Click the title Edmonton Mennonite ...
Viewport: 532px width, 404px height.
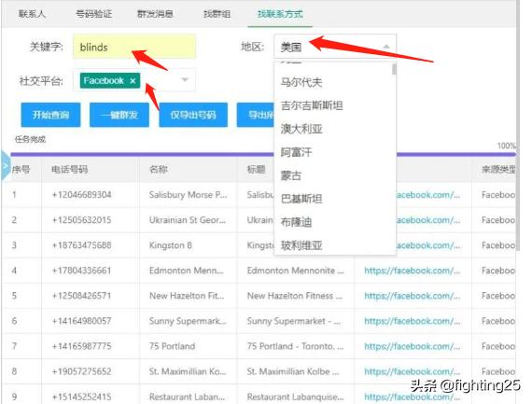[x=295, y=271]
